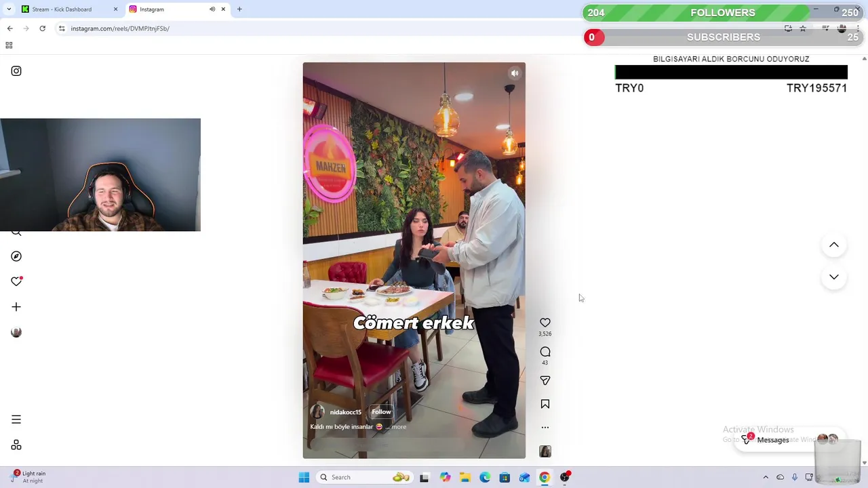Image resolution: width=868 pixels, height=488 pixels.
Task: Open Task View on the taskbar
Action: click(x=424, y=477)
